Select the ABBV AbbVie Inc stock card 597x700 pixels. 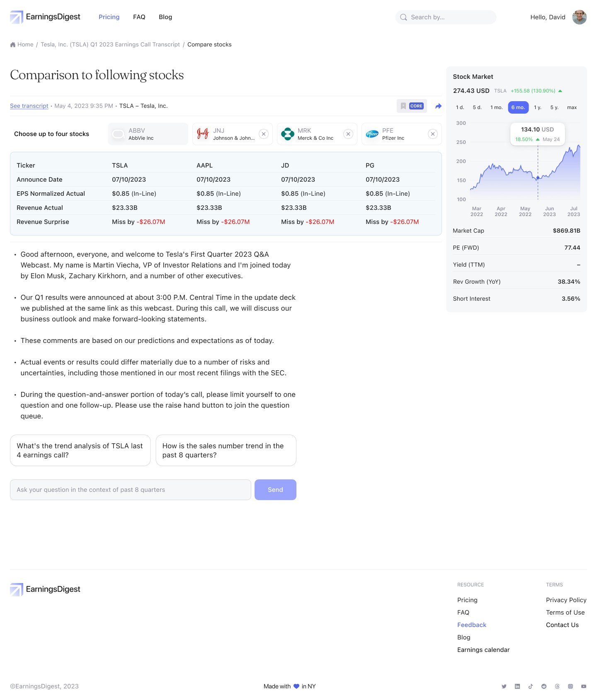[148, 134]
